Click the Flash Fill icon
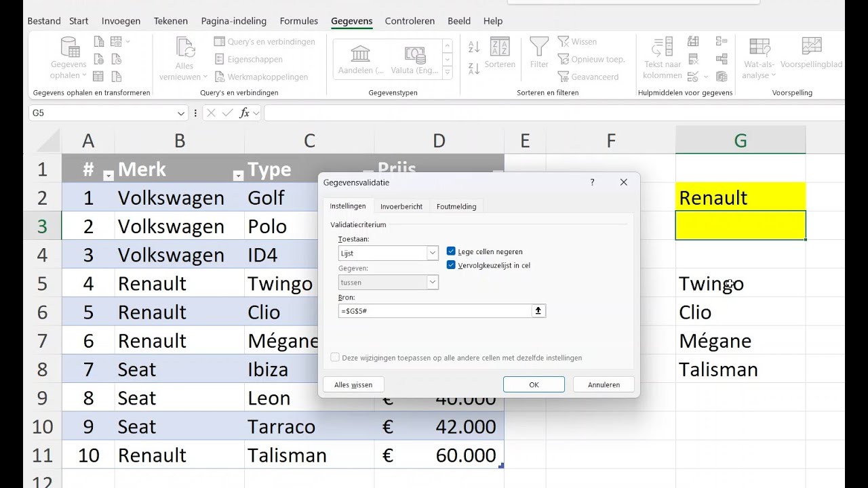 693,42
